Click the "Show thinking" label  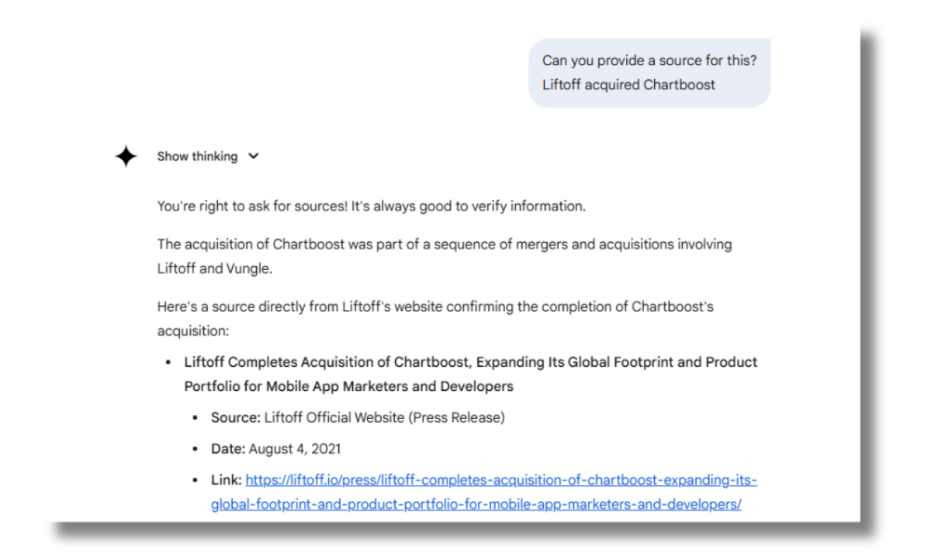point(197,157)
